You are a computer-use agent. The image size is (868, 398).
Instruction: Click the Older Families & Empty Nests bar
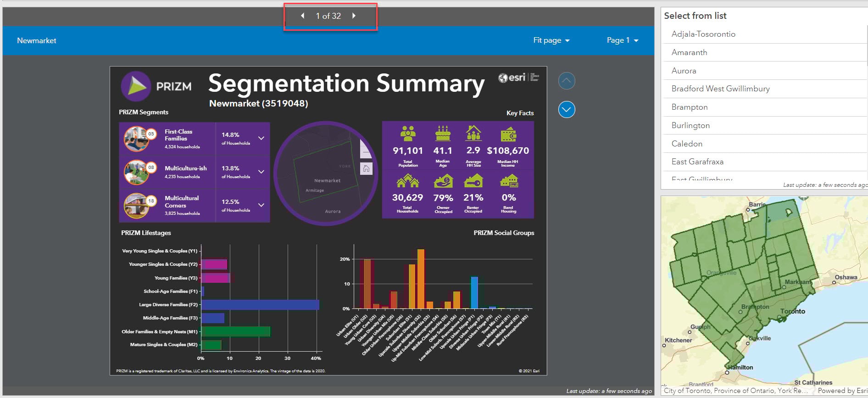236,331
